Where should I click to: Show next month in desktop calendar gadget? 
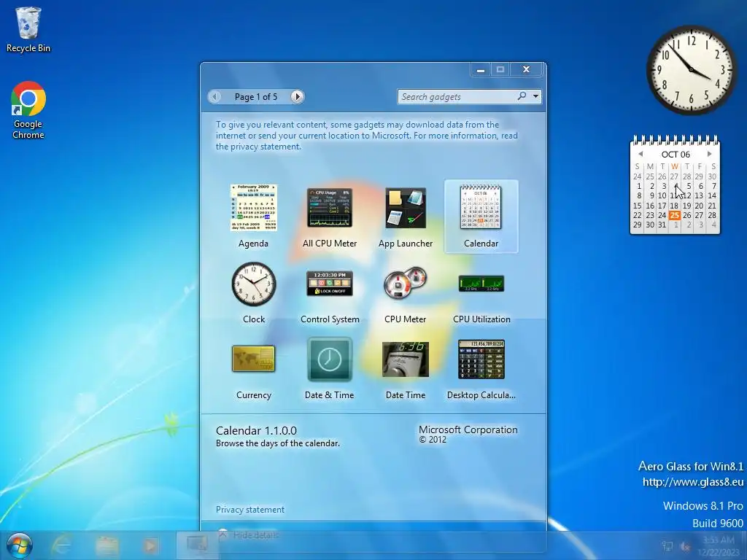709,154
